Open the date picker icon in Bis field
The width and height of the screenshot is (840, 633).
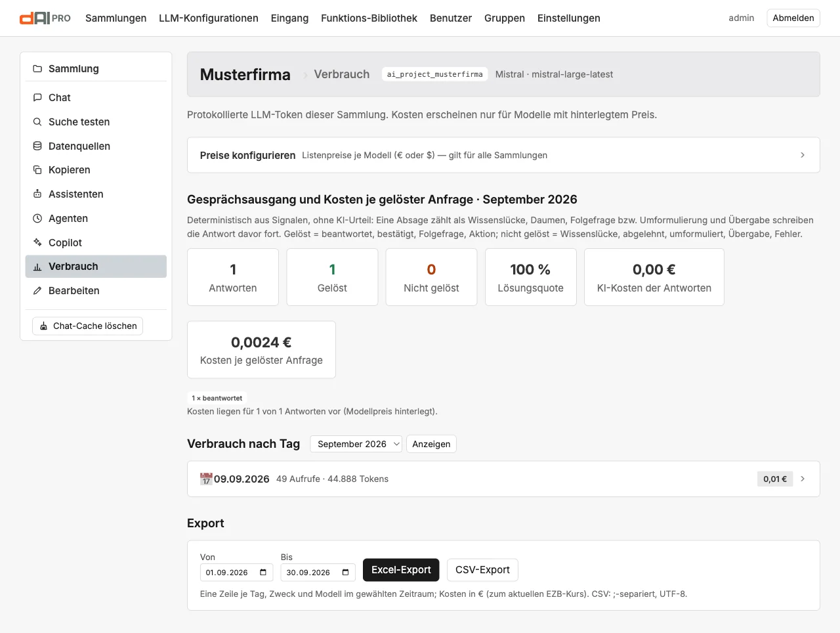click(346, 573)
